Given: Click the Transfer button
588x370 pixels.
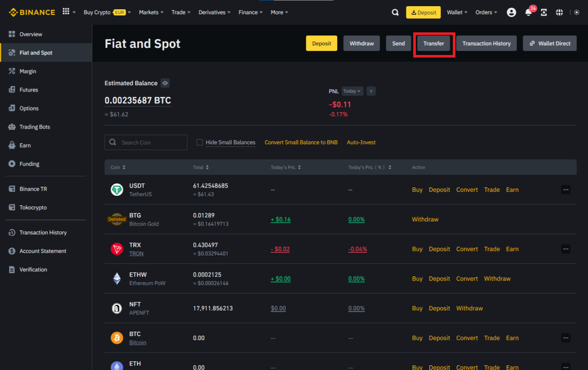Looking at the screenshot, I should pos(433,44).
